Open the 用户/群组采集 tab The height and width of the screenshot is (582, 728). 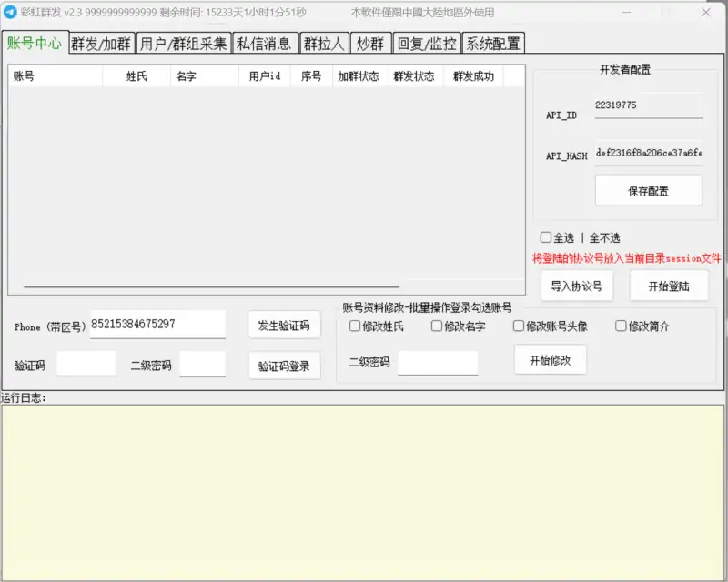click(x=182, y=42)
